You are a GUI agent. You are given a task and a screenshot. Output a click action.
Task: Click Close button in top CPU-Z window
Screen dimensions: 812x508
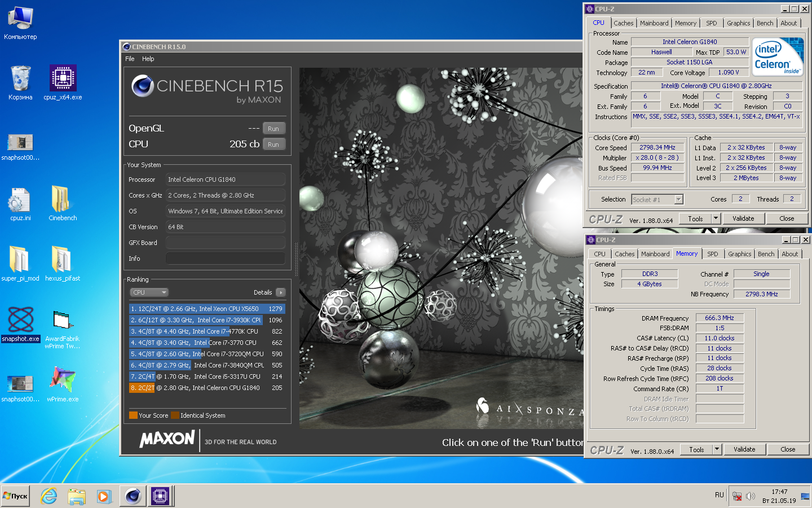pyautogui.click(x=787, y=218)
